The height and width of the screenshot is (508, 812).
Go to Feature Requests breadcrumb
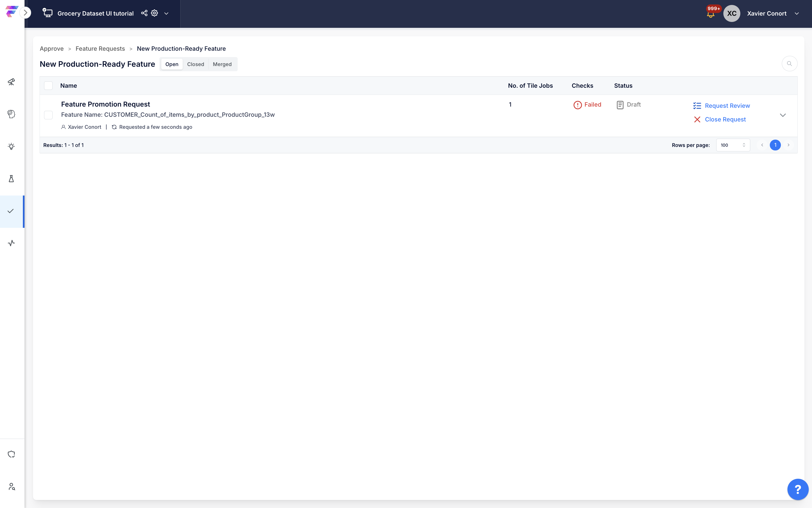(x=100, y=49)
